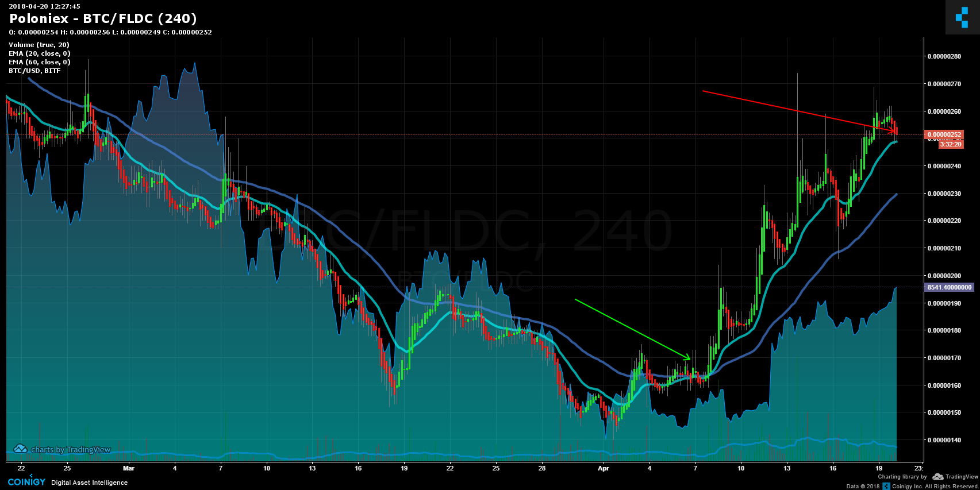
Task: Select the 'Volume (true, 20)' indicator label
Action: pos(39,45)
